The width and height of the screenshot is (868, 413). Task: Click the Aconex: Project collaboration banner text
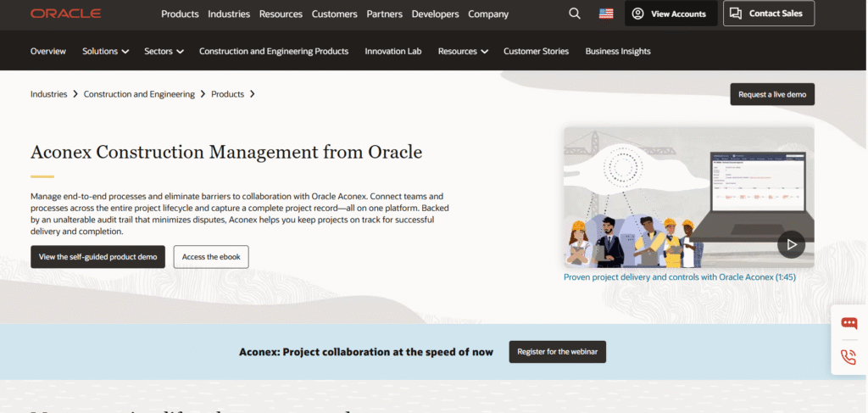tap(366, 352)
